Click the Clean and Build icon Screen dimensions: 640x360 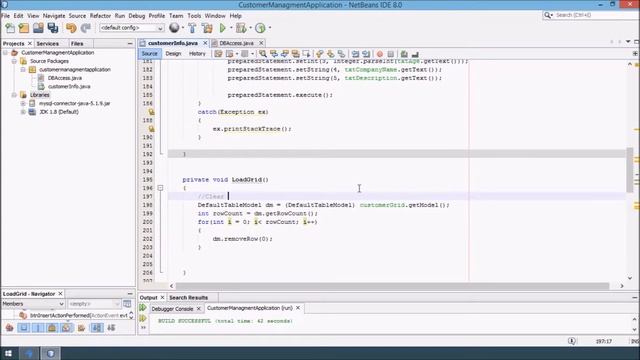tap(207, 28)
